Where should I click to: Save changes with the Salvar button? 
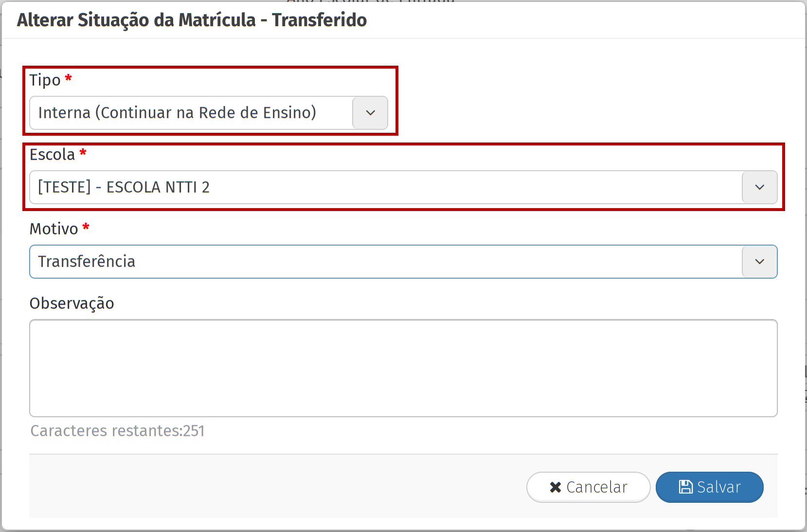tap(709, 487)
